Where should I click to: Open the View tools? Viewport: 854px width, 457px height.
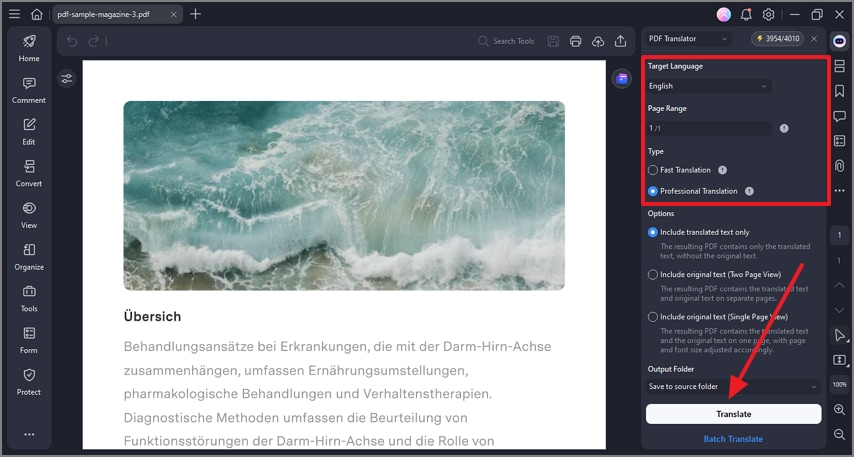tap(29, 215)
